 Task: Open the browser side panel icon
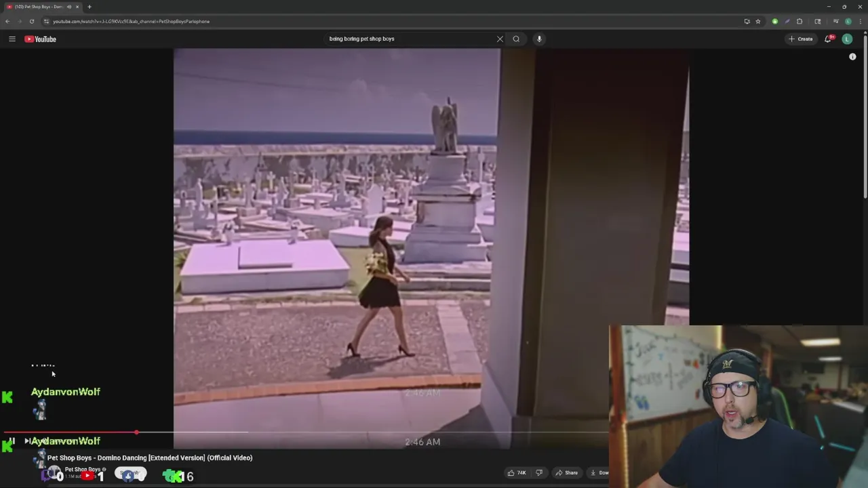pos(817,21)
